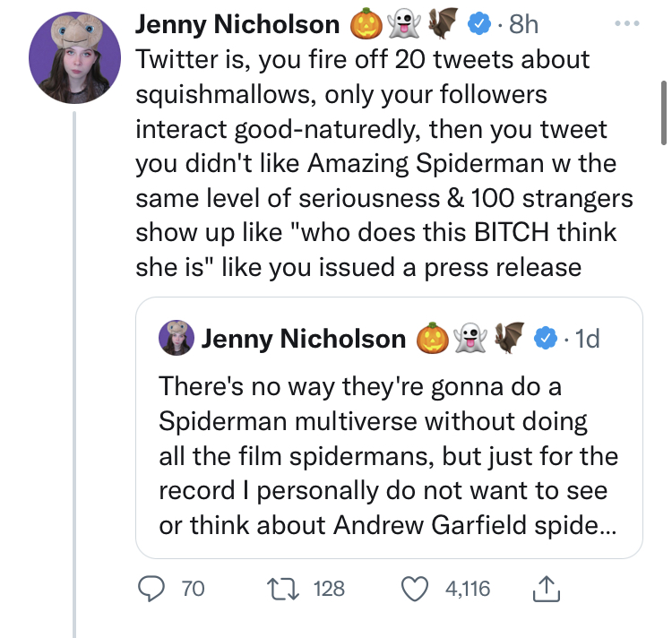Click the small avatar in the quoted tweet

[177, 337]
